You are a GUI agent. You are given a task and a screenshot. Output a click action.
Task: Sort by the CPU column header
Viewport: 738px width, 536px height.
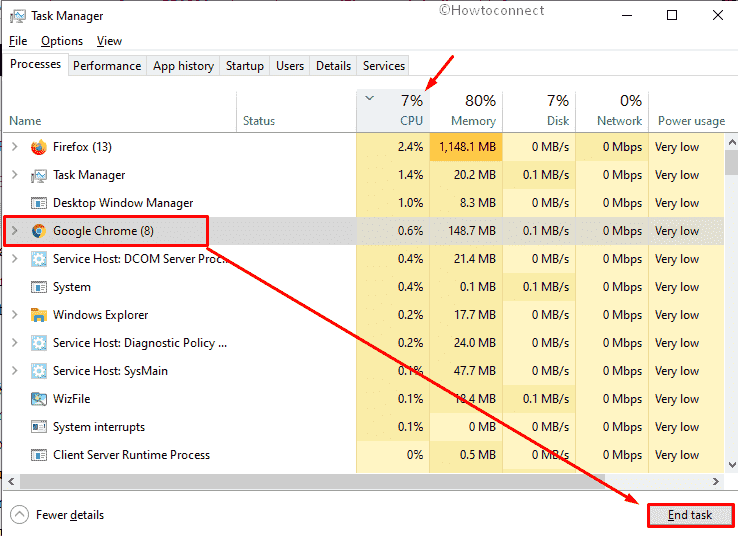click(393, 112)
